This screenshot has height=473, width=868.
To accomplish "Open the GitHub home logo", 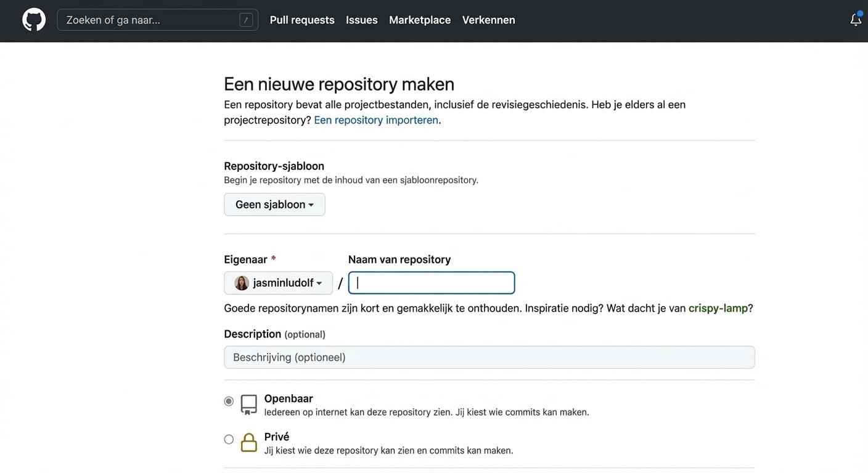I will [34, 20].
